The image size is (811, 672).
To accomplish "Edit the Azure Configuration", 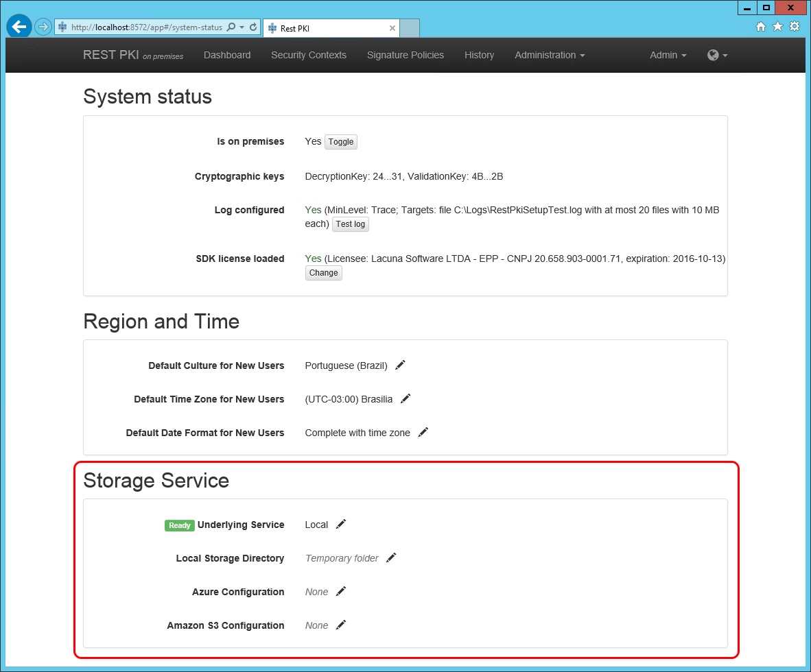I will click(341, 591).
